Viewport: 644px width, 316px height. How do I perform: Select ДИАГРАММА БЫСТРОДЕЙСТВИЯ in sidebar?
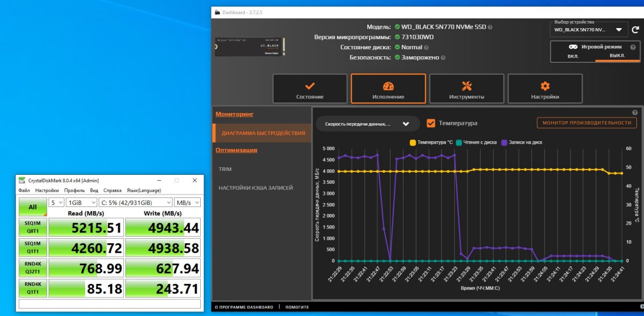[262, 133]
